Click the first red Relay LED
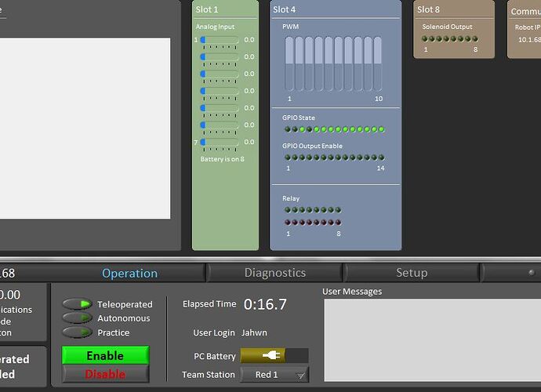541x392 pixels. coord(288,222)
